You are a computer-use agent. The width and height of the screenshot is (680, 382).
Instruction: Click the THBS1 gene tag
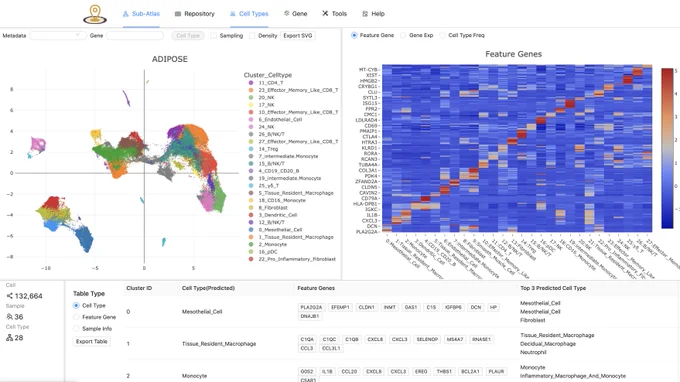pyautogui.click(x=444, y=372)
